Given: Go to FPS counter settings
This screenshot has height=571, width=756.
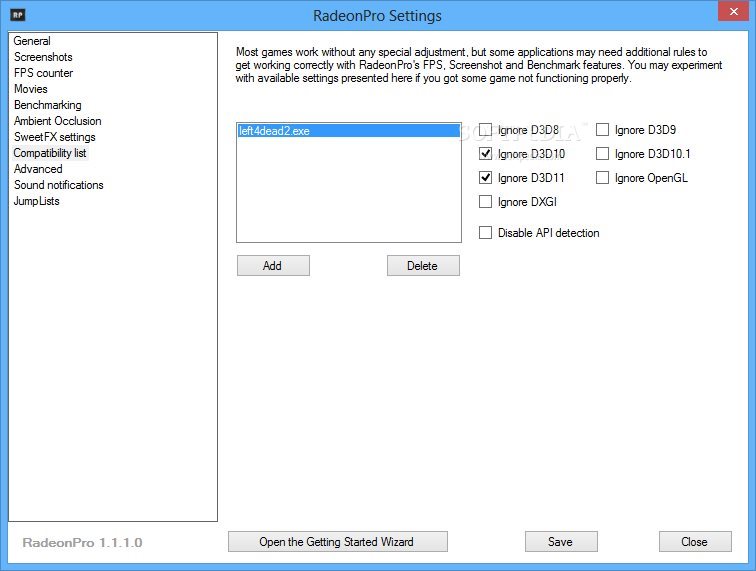Looking at the screenshot, I should pos(43,73).
